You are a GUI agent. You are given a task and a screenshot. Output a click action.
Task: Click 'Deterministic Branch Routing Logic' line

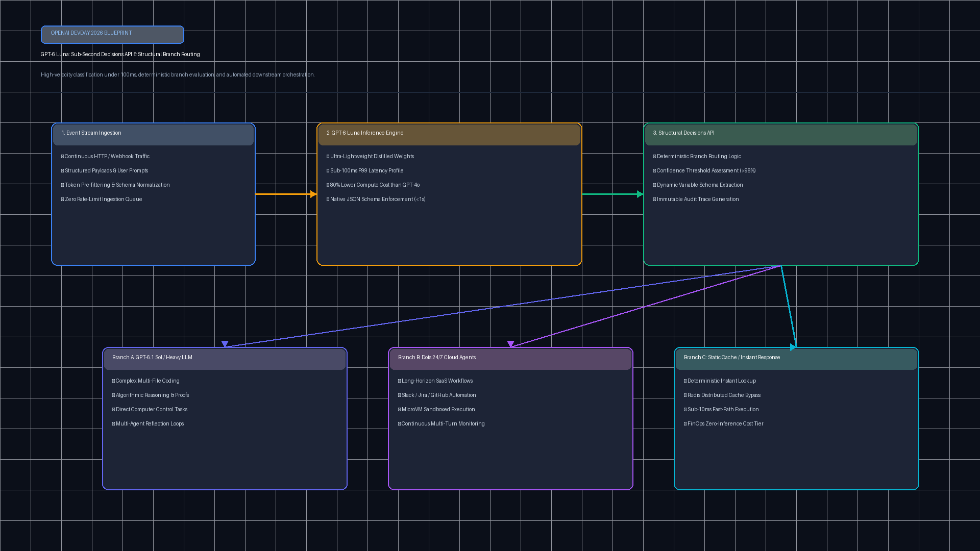click(x=697, y=157)
